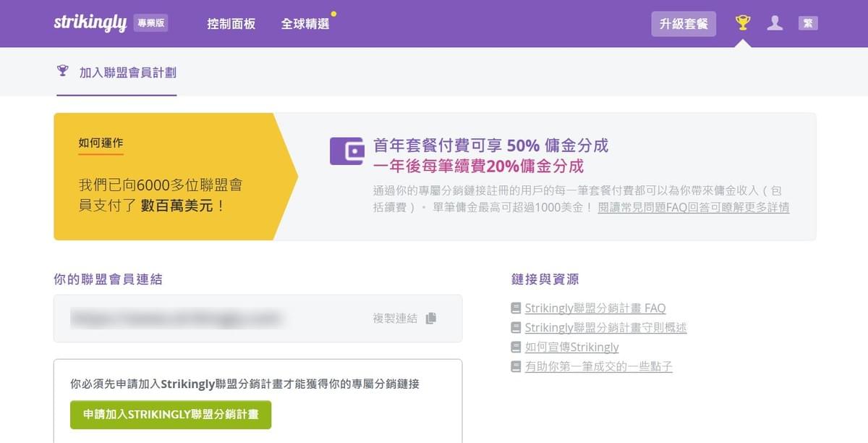Click the 你必須先申請加入Strikingly聯盟分銷計畫 notice text
This screenshot has width=868, height=443.
tap(244, 384)
